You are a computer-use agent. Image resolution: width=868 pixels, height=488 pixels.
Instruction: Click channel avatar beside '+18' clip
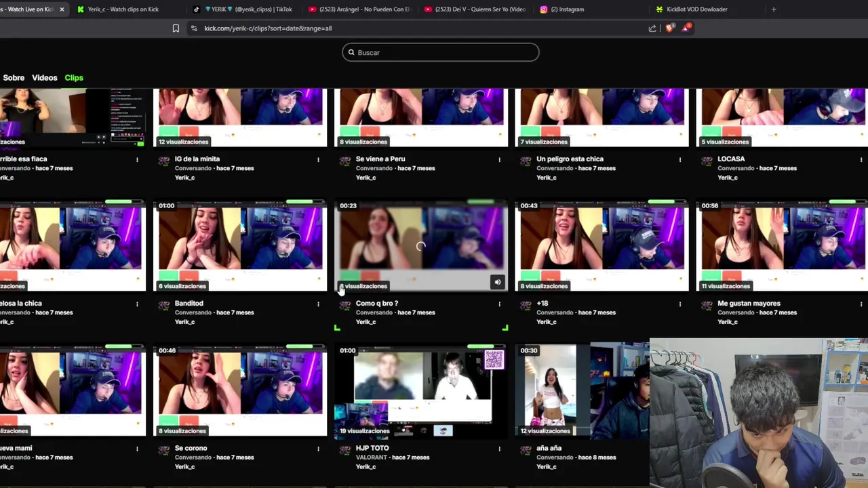click(526, 306)
